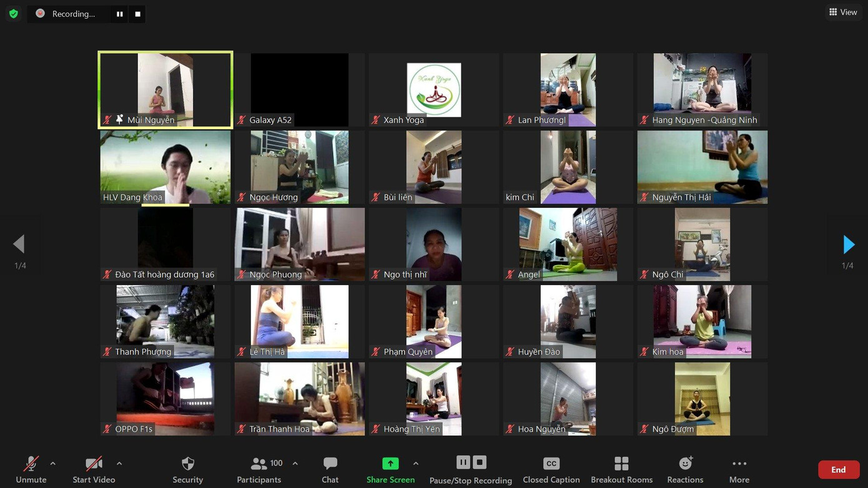Start sharing your screen

click(390, 468)
